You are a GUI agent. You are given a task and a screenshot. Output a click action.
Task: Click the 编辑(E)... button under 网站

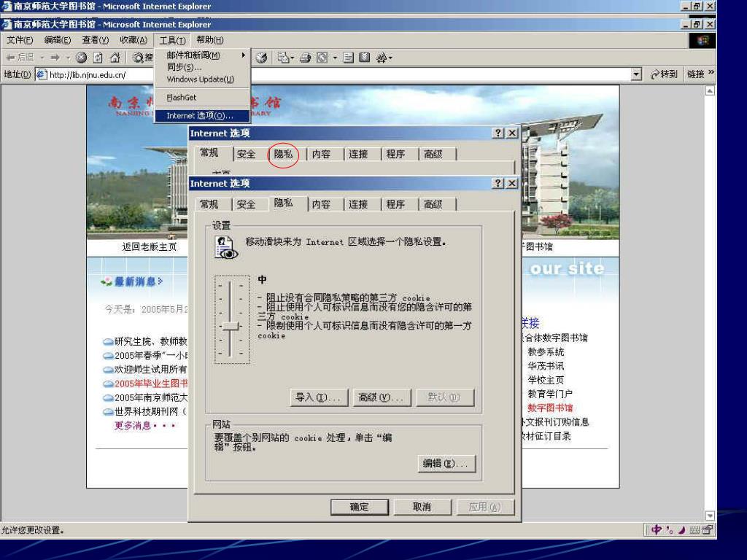tap(446, 463)
